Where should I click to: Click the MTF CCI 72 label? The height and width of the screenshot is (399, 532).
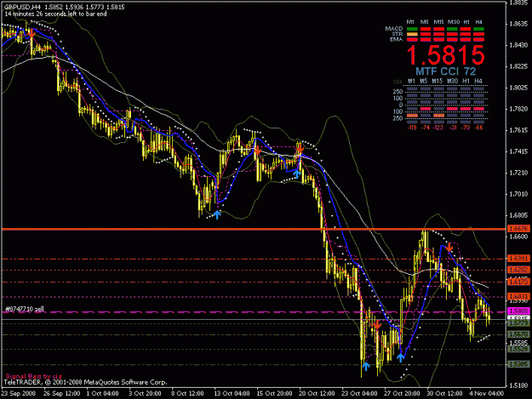445,71
